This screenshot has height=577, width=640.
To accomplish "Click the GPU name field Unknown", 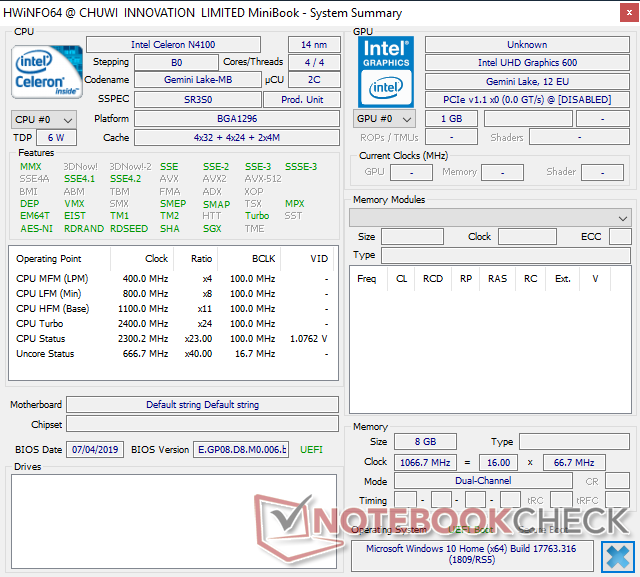I will tap(527, 44).
